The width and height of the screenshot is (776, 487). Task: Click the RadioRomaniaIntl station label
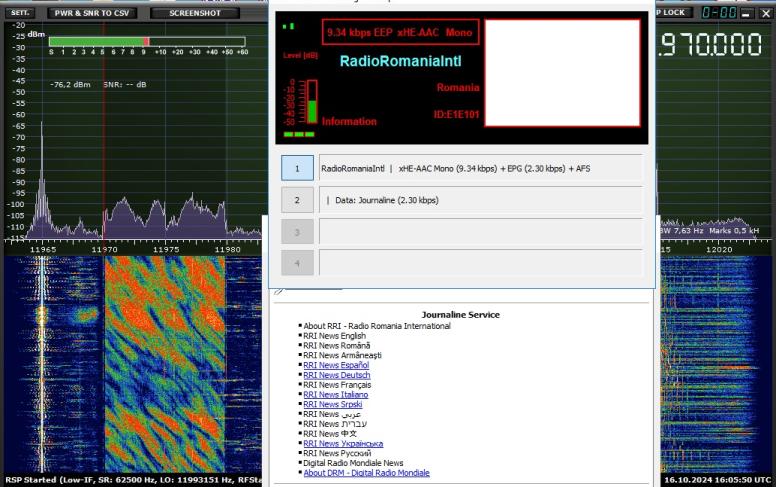(400, 61)
